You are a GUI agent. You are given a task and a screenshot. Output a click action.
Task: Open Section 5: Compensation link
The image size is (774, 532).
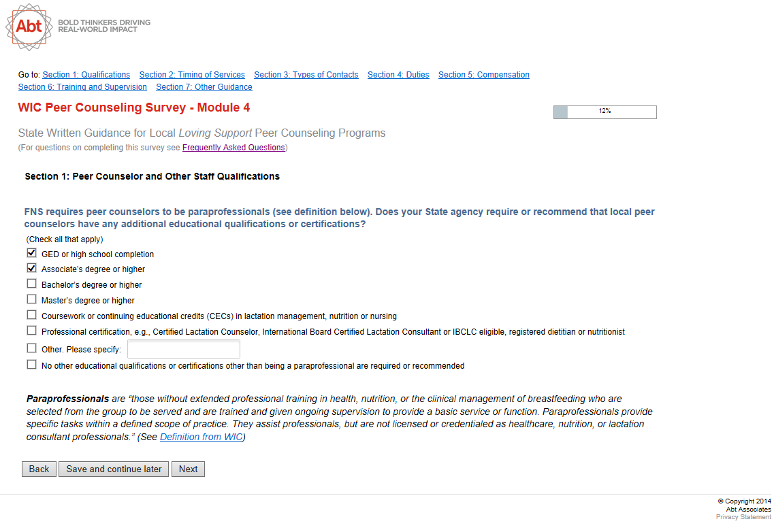[484, 75]
